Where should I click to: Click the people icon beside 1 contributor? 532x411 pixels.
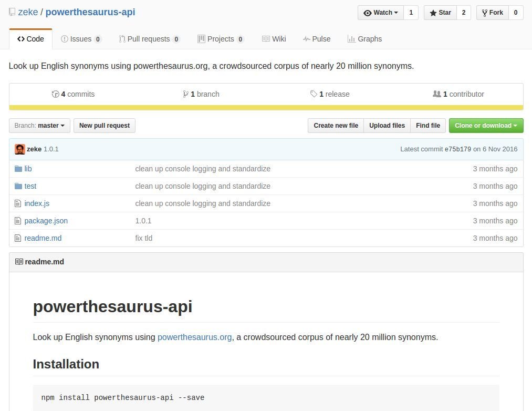tap(436, 94)
